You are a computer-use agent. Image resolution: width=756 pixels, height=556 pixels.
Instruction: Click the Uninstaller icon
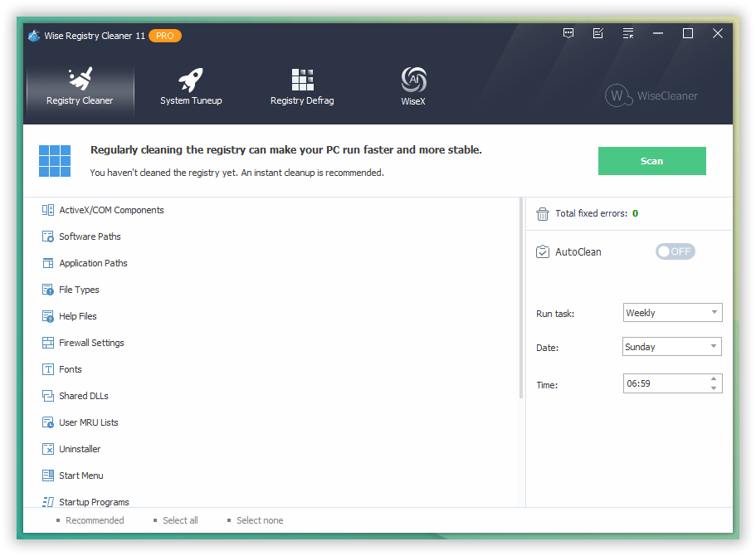click(48, 449)
